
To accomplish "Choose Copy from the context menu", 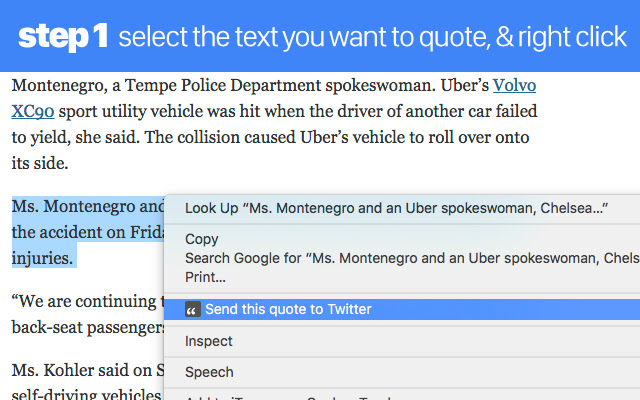I will [202, 239].
